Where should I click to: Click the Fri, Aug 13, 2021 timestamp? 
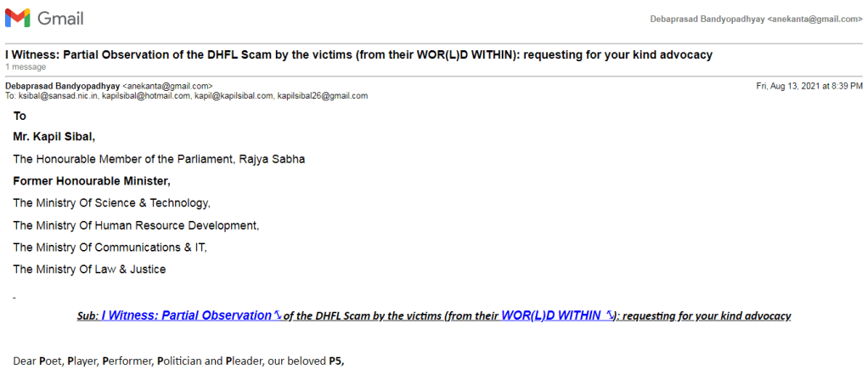(809, 86)
